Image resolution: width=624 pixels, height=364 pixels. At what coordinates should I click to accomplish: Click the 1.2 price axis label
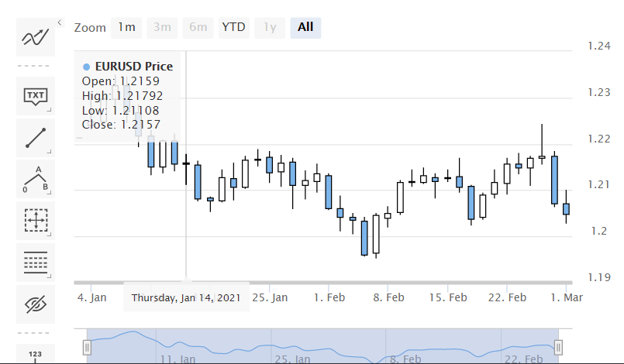coord(599,231)
